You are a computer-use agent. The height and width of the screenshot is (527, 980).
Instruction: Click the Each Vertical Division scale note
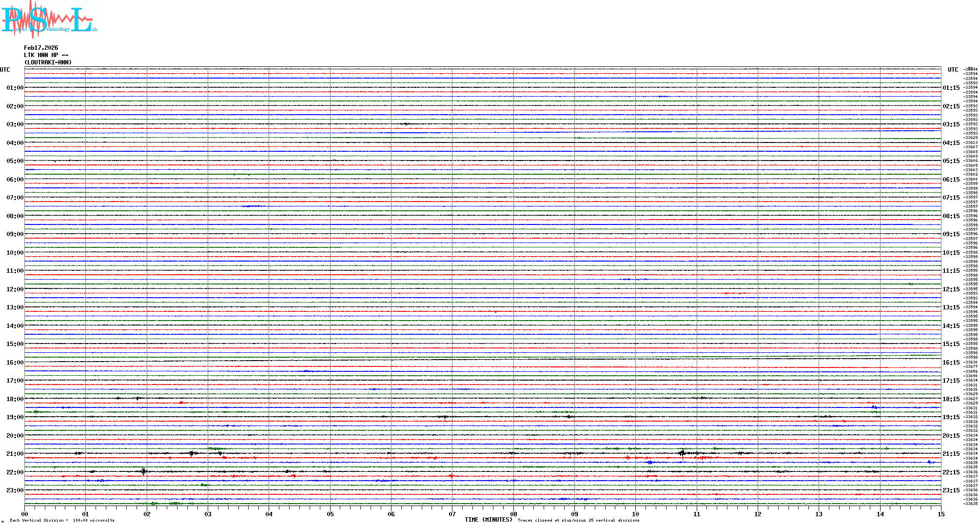[x=62, y=520]
